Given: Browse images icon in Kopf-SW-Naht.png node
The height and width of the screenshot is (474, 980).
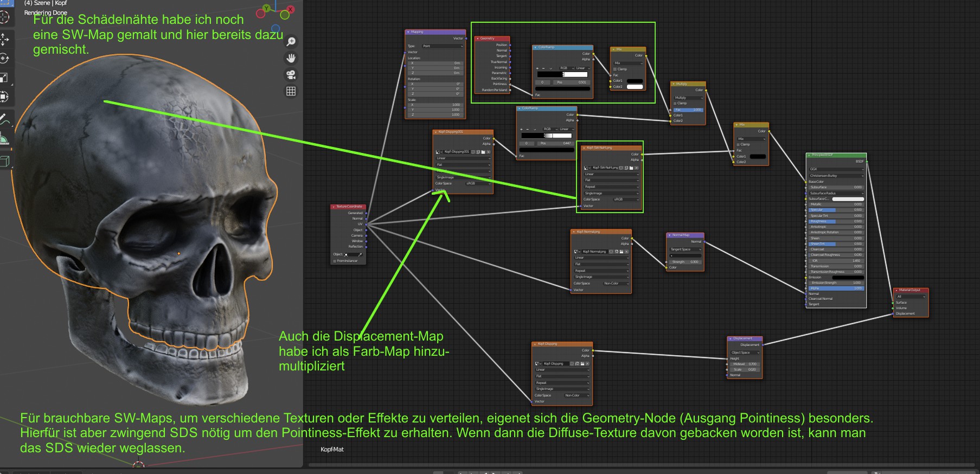Looking at the screenshot, I should 586,168.
